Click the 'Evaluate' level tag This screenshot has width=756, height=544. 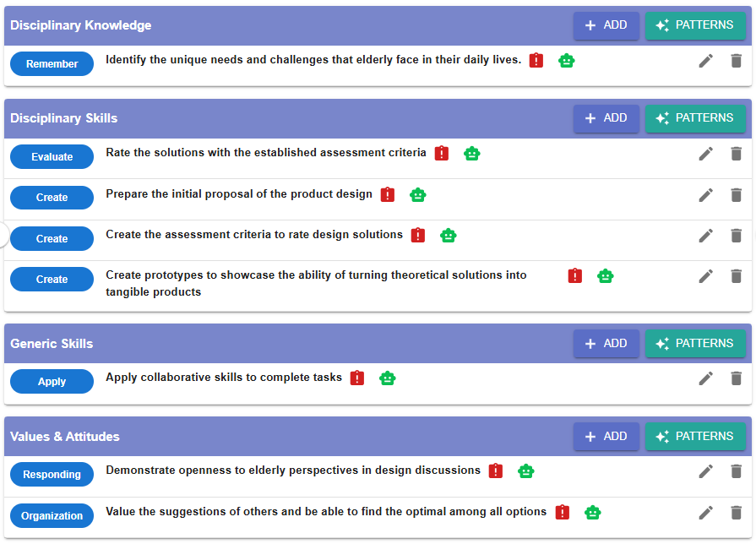click(52, 157)
